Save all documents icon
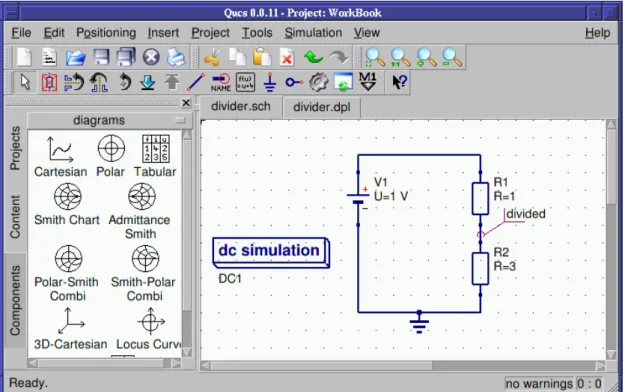Screen dimensions: 625x392 pos(126,57)
